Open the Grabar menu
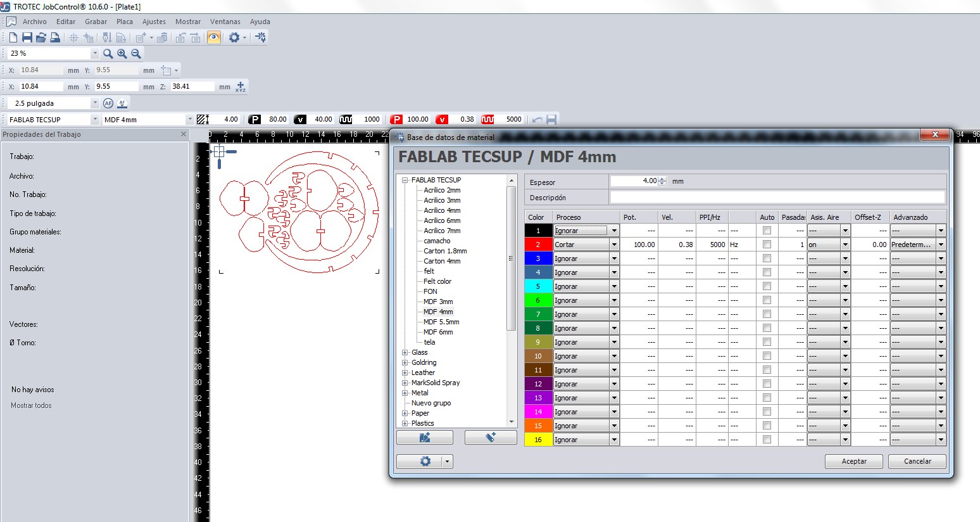The image size is (980, 522). (x=96, y=22)
